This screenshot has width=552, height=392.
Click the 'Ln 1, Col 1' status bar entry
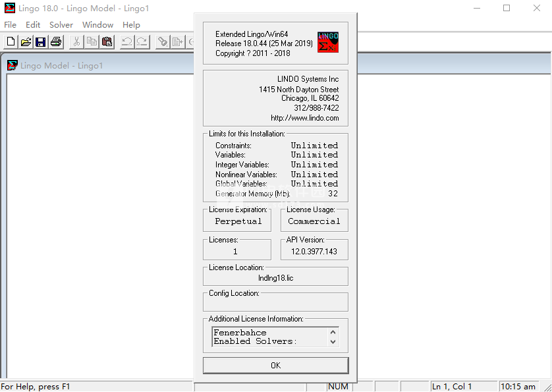(452, 386)
